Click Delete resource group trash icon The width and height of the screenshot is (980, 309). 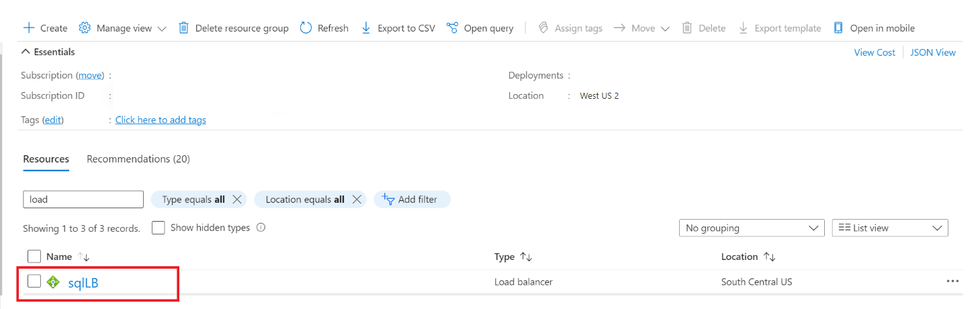pyautogui.click(x=183, y=28)
